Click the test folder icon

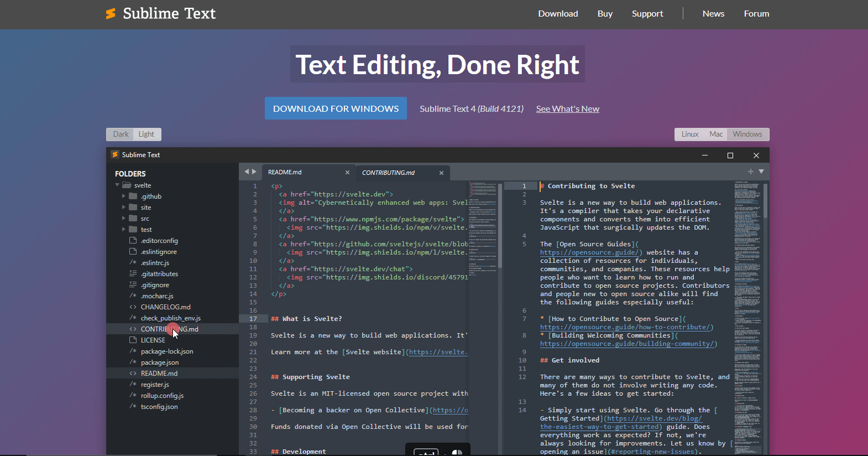[133, 230]
